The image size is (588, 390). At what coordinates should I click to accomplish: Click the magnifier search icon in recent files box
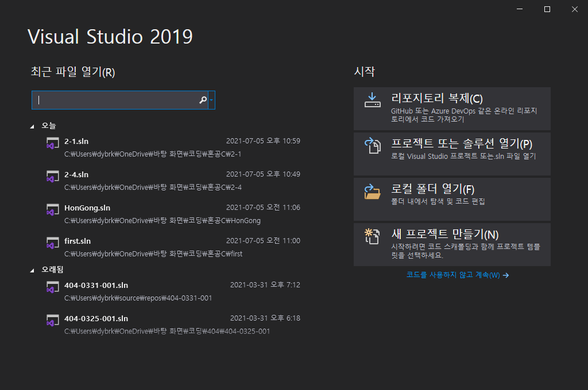[x=203, y=100]
